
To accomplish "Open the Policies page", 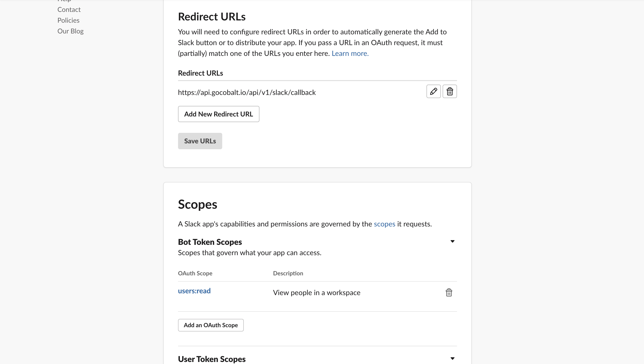I will (68, 20).
